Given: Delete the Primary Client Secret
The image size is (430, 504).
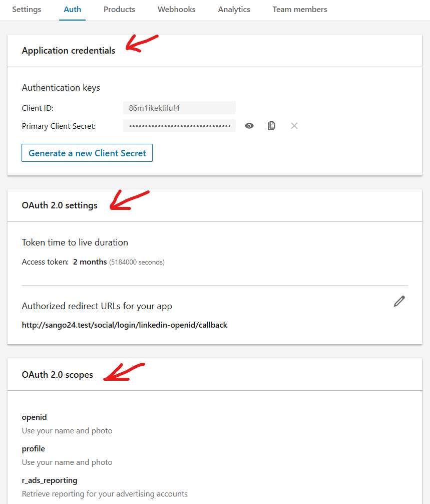Looking at the screenshot, I should 294,126.
